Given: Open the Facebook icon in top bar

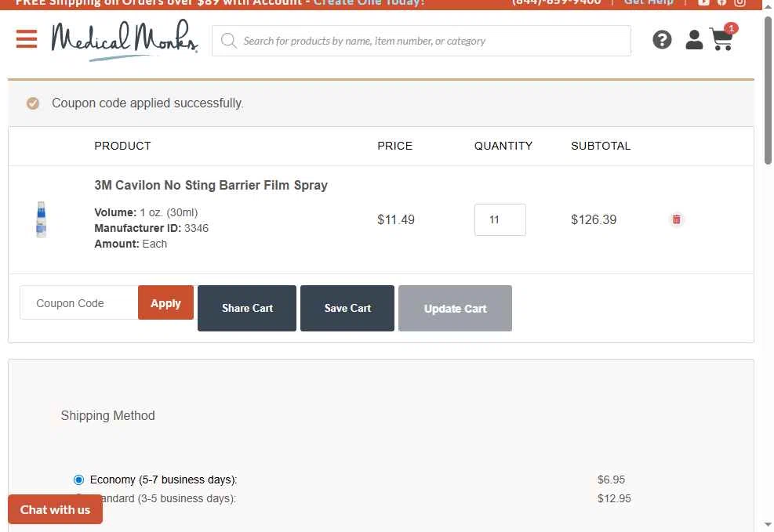Looking at the screenshot, I should [x=721, y=2].
